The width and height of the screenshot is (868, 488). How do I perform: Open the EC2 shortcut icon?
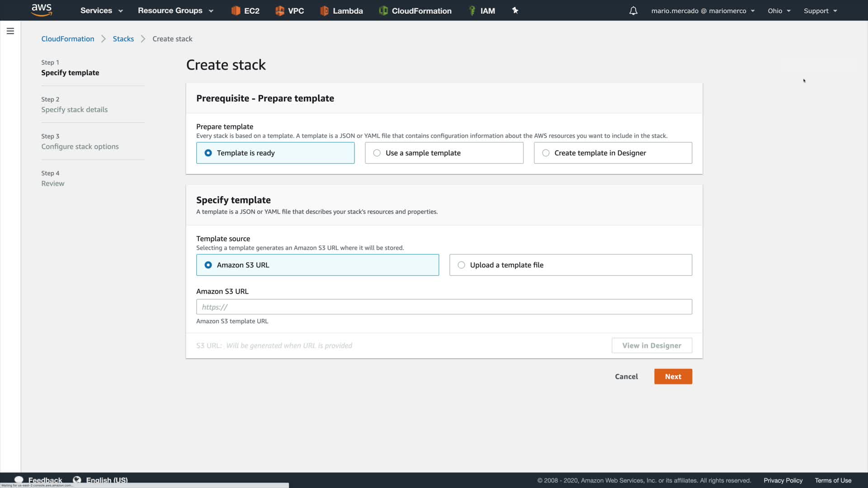point(245,11)
